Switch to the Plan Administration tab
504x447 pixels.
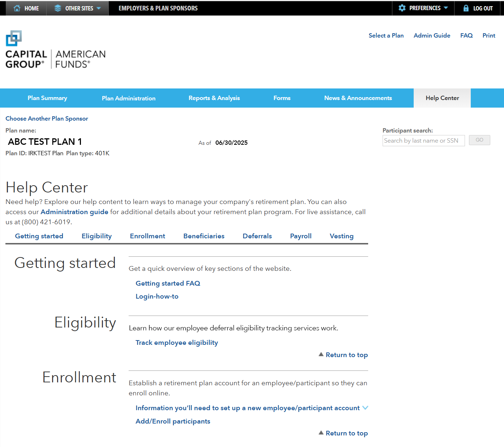point(129,98)
